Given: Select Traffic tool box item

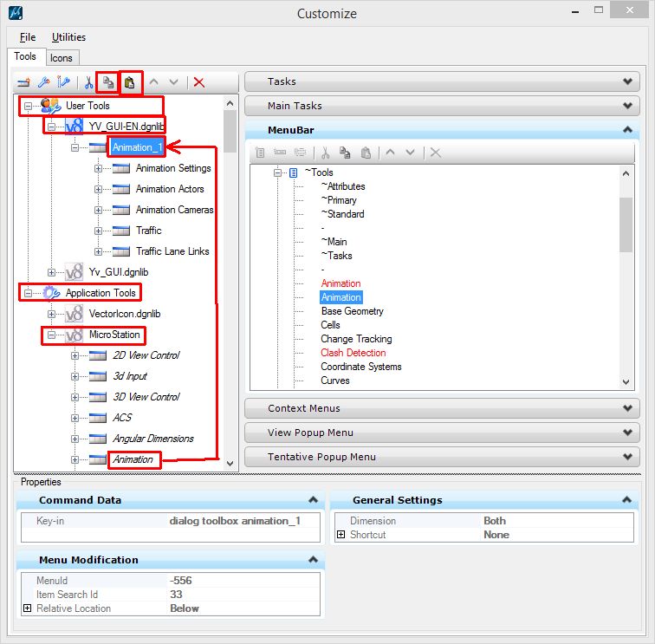Looking at the screenshot, I should (x=149, y=231).
